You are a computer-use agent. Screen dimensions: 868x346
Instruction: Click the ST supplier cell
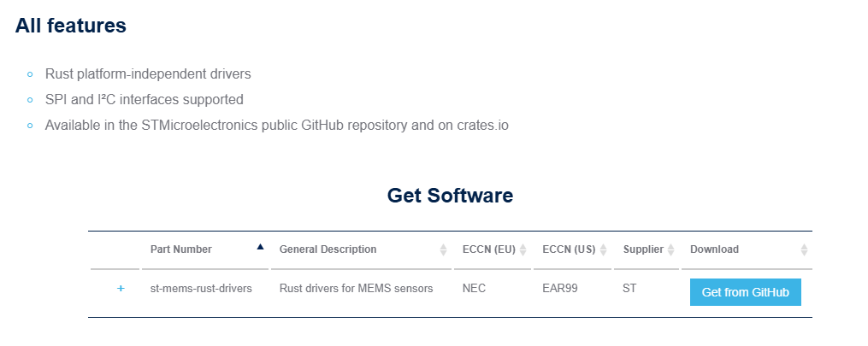[630, 289]
